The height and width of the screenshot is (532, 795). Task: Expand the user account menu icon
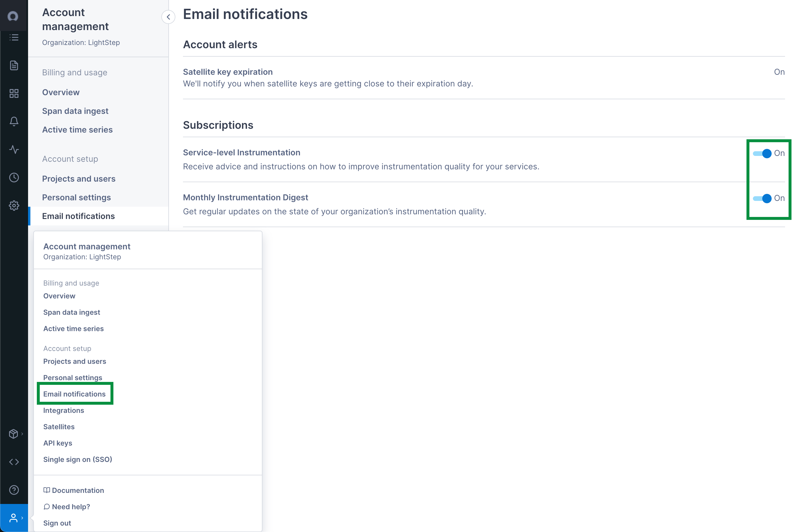point(14,518)
